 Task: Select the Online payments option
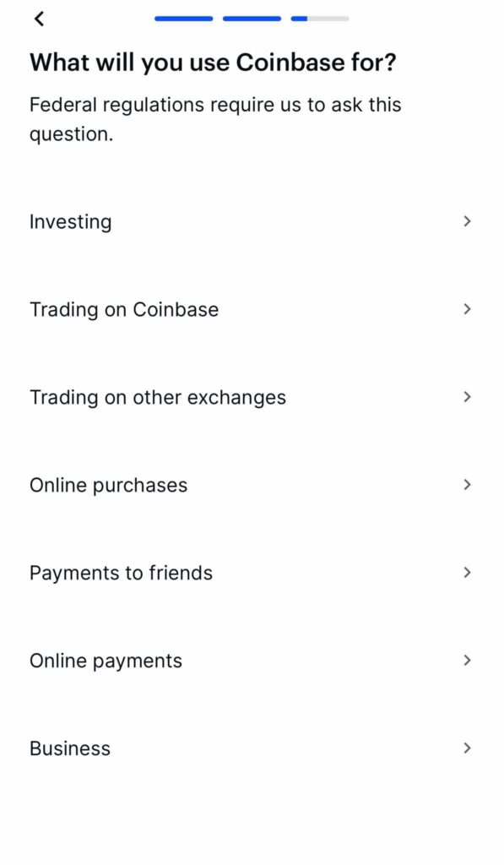[x=106, y=661]
